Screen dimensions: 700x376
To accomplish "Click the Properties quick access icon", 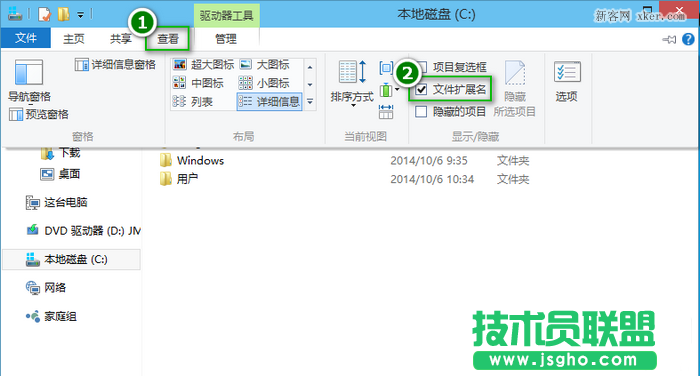I will click(x=44, y=14).
